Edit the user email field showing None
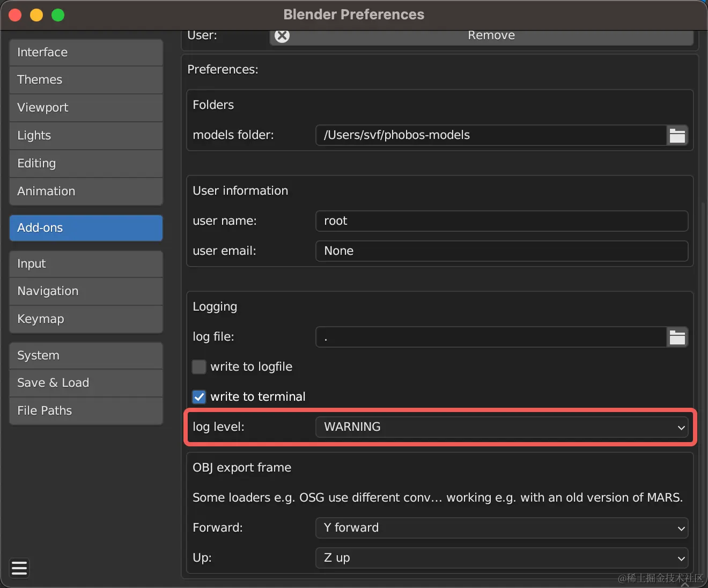 (x=501, y=251)
